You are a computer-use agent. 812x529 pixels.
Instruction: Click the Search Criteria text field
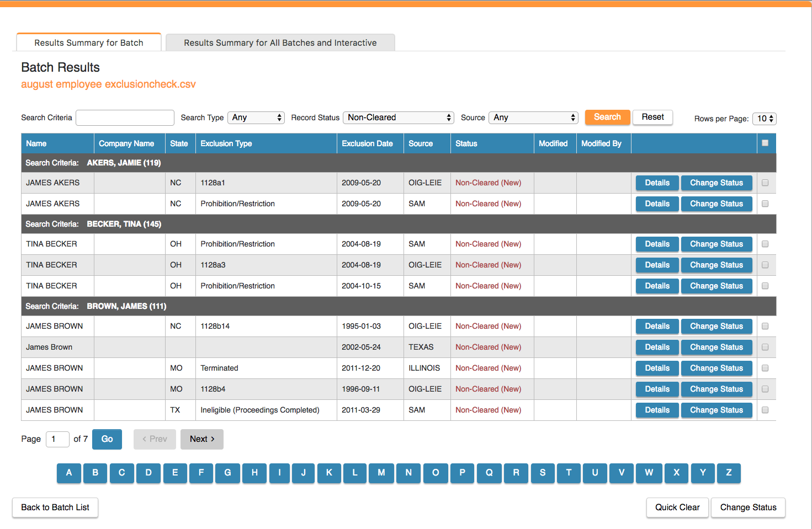[x=125, y=117]
